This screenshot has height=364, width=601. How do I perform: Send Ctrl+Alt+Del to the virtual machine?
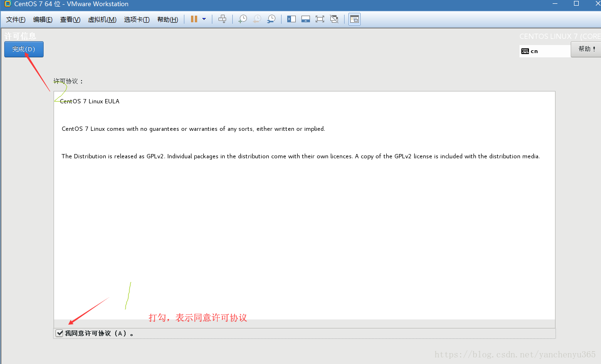pyautogui.click(x=222, y=19)
